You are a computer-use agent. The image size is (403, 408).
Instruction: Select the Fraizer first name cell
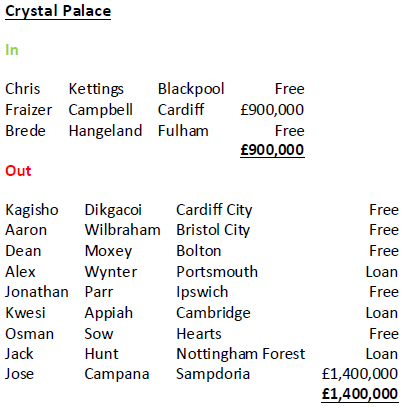point(29,110)
